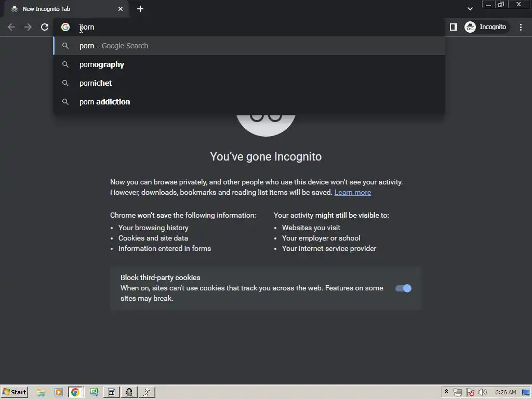Click 'Information entered in forms' list item
The width and height of the screenshot is (532, 399).
click(165, 248)
